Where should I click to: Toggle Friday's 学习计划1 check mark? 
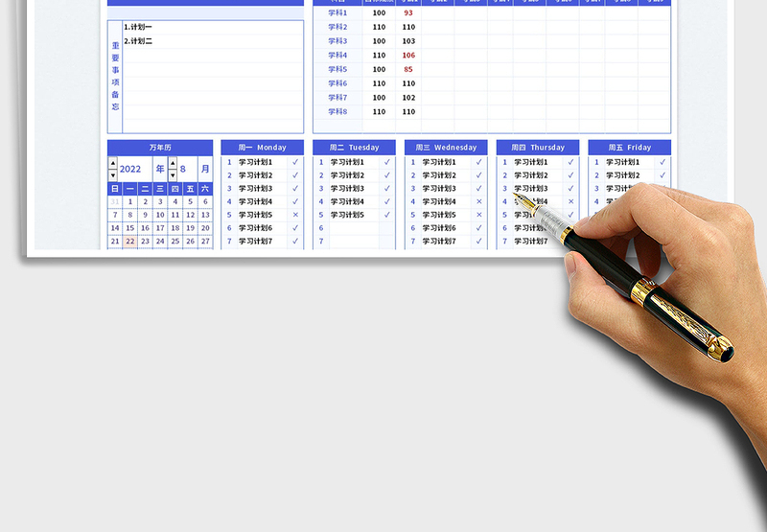coord(662,162)
